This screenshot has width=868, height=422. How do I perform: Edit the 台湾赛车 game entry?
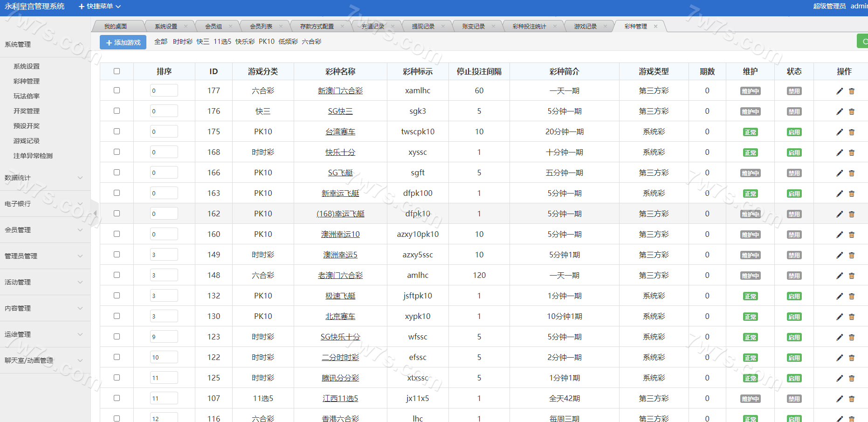pyautogui.click(x=840, y=132)
